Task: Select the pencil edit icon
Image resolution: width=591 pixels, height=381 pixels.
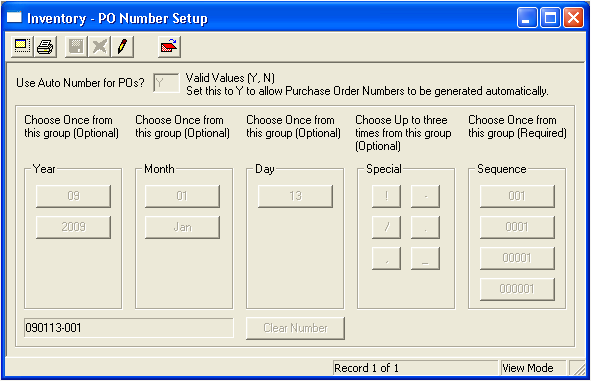Action: (x=122, y=47)
